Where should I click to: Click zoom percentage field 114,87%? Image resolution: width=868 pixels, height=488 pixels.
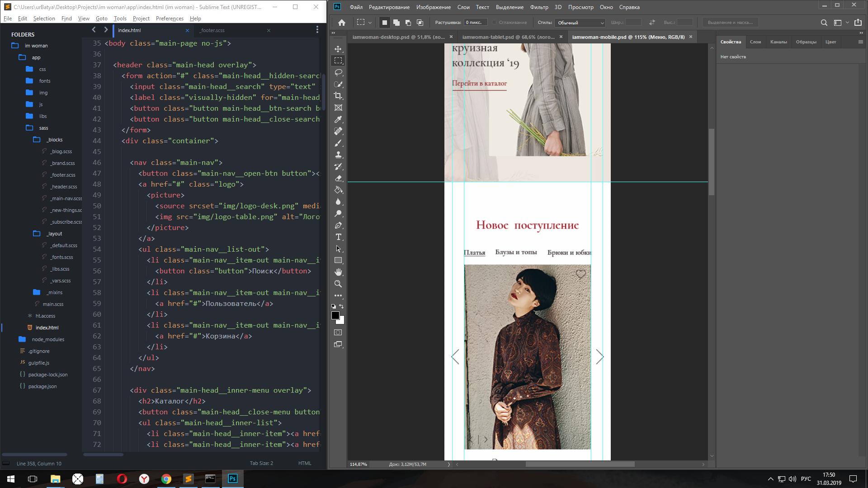[x=359, y=464]
